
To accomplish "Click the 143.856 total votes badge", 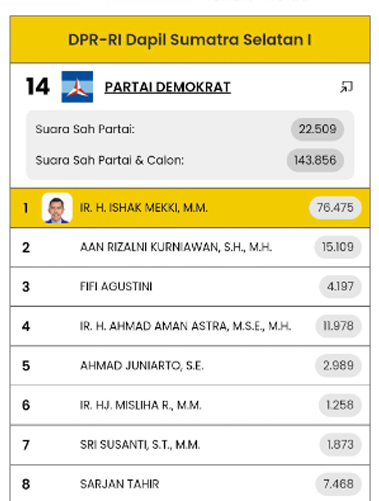I will 315,160.
